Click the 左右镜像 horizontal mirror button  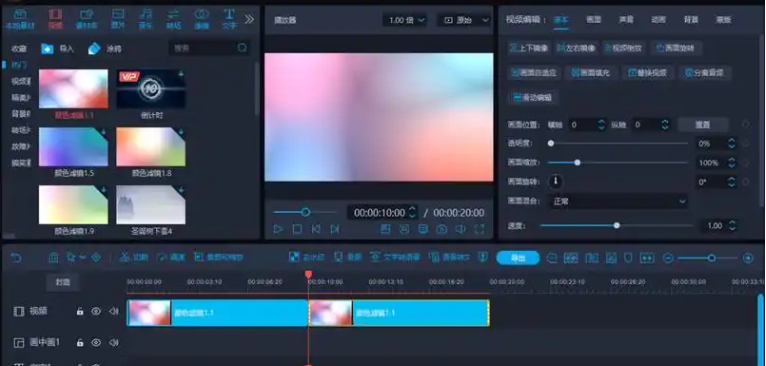tap(576, 48)
